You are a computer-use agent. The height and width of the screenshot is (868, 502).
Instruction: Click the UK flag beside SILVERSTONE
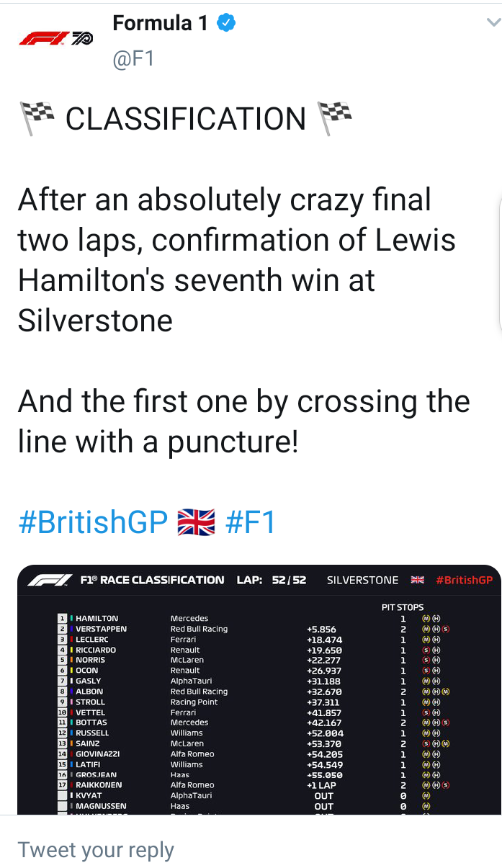click(x=417, y=580)
